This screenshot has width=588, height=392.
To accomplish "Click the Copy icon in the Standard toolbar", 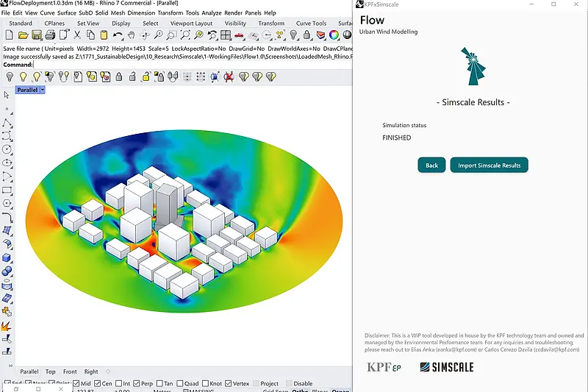I will (x=90, y=35).
